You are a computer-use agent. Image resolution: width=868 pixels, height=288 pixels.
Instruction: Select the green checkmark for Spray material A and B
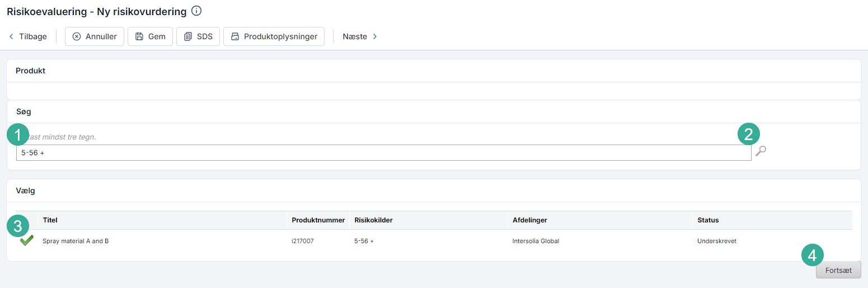[x=26, y=240]
